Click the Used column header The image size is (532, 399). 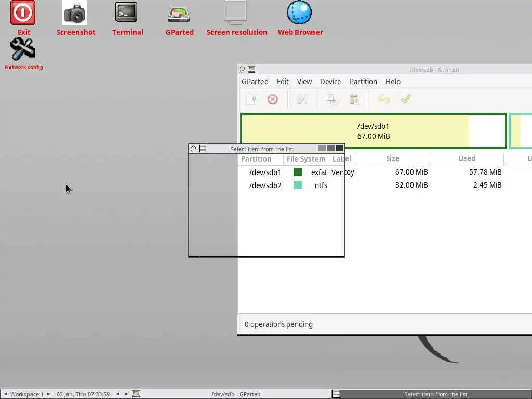point(467,158)
